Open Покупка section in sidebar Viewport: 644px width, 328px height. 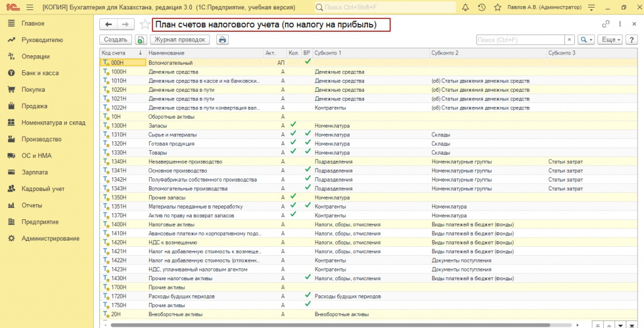pyautogui.click(x=33, y=89)
